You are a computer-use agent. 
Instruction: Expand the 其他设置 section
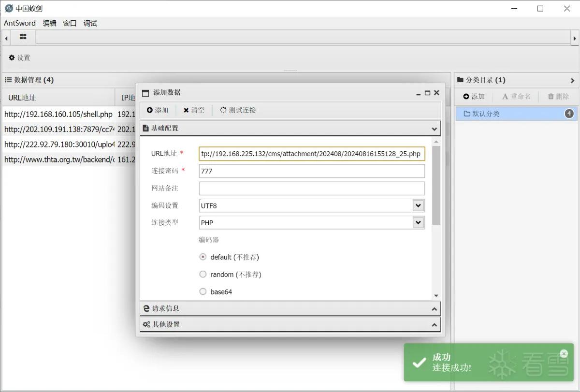tap(435, 325)
